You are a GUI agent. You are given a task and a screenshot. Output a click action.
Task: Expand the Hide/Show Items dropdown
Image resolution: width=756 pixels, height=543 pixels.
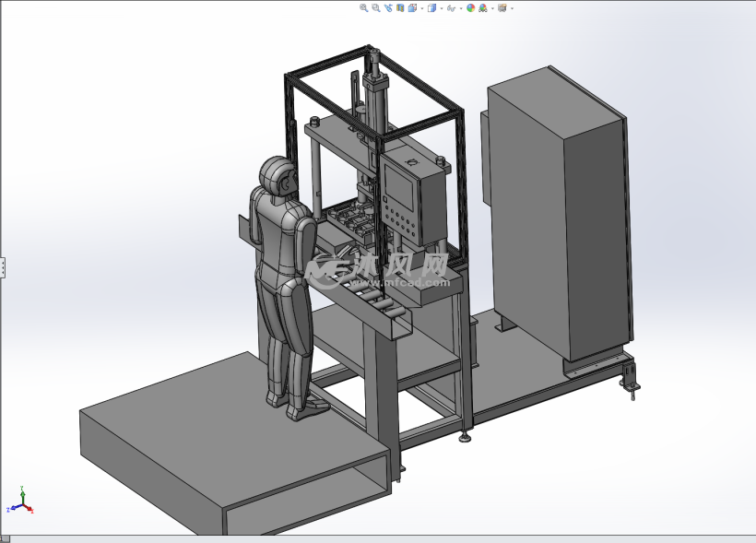(x=460, y=7)
